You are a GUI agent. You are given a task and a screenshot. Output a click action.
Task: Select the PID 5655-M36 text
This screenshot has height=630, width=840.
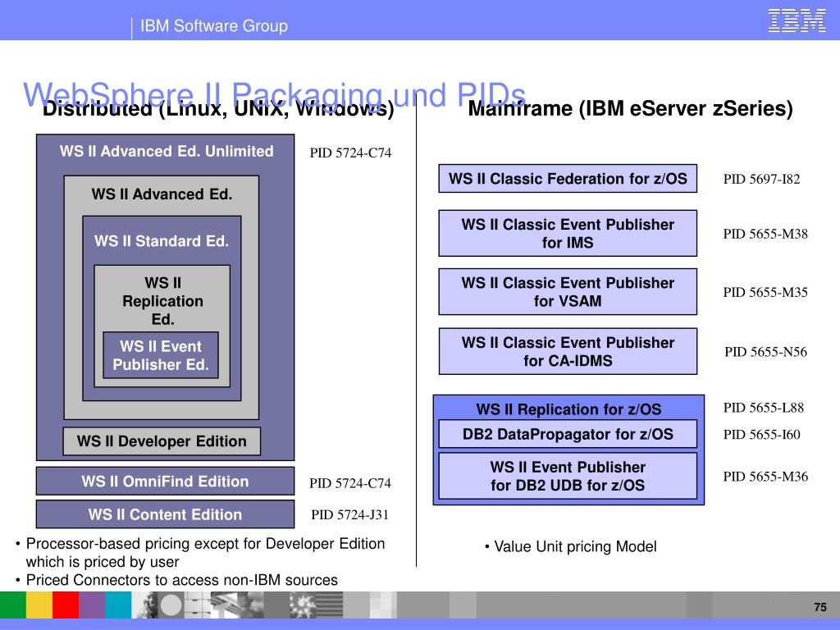pyautogui.click(x=765, y=477)
